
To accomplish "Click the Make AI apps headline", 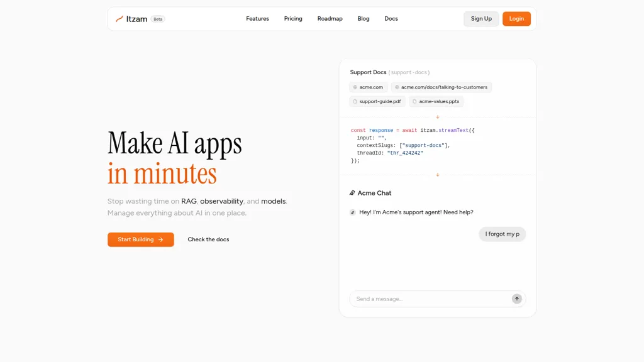I will (x=175, y=143).
